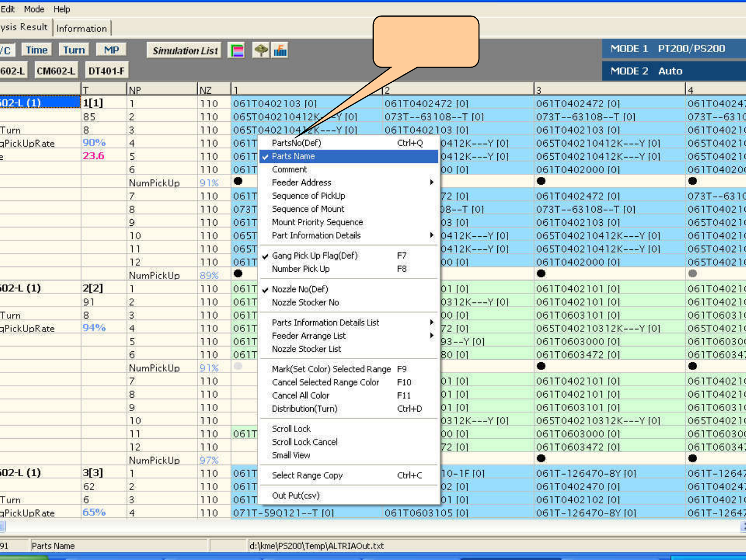Click the MP button in the toolbar

tap(111, 50)
